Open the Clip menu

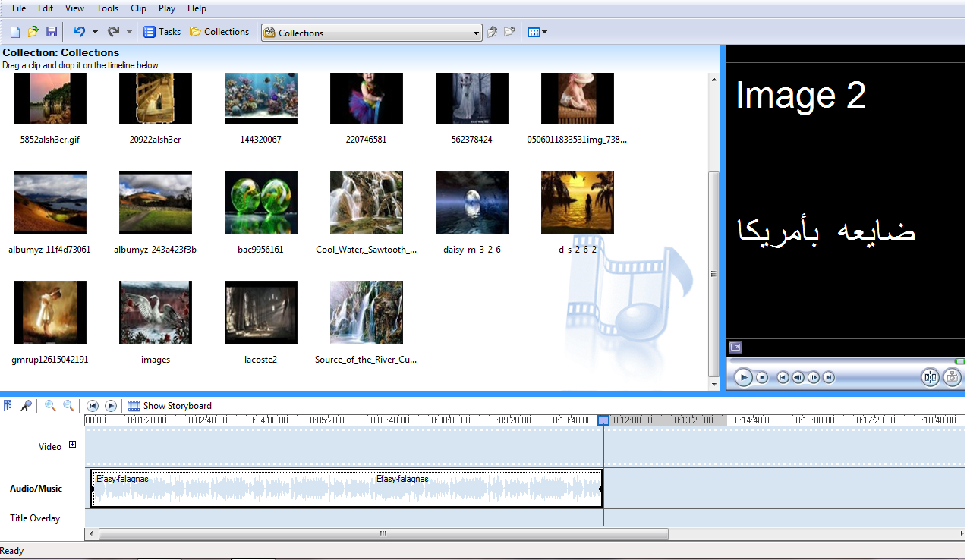138,8
